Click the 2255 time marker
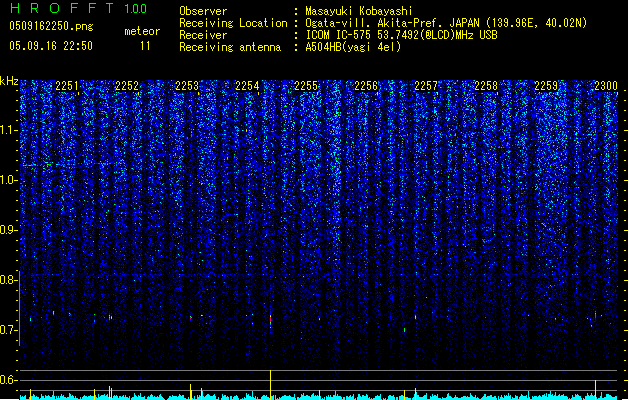This screenshot has width=629, height=400. pos(306,86)
